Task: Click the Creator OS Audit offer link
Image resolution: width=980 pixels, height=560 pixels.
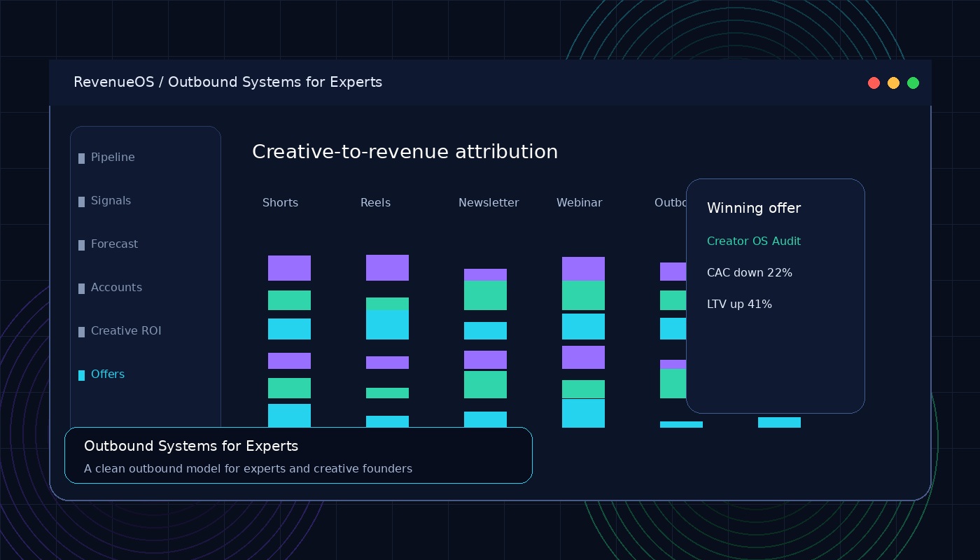Action: tap(754, 241)
